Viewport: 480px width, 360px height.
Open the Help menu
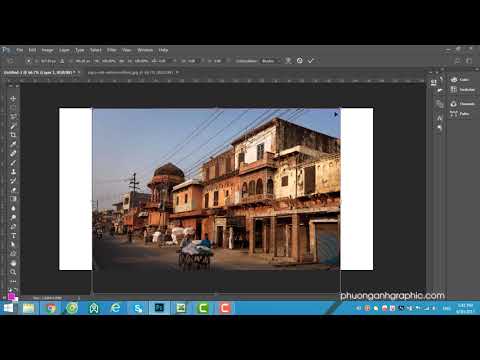(x=163, y=50)
